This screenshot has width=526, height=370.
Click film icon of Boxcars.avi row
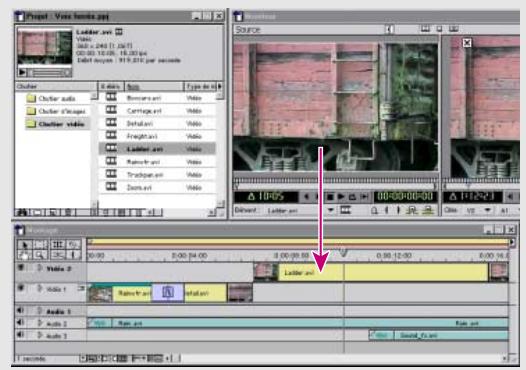coord(111,97)
